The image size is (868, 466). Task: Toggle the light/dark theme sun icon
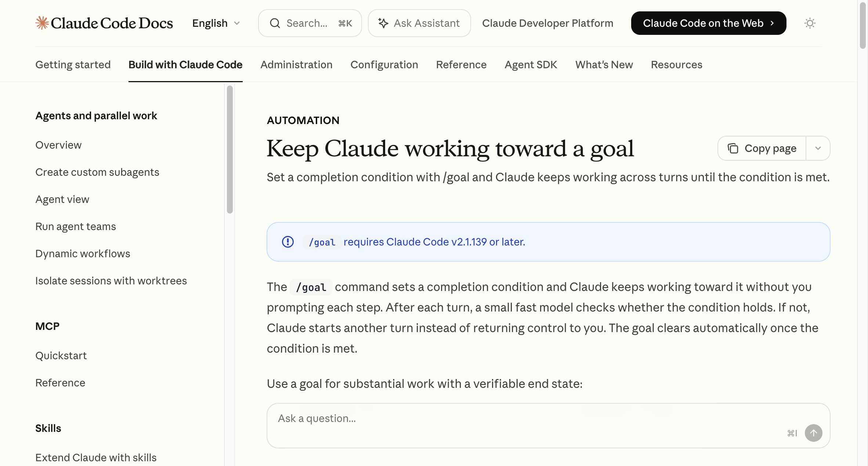(810, 23)
